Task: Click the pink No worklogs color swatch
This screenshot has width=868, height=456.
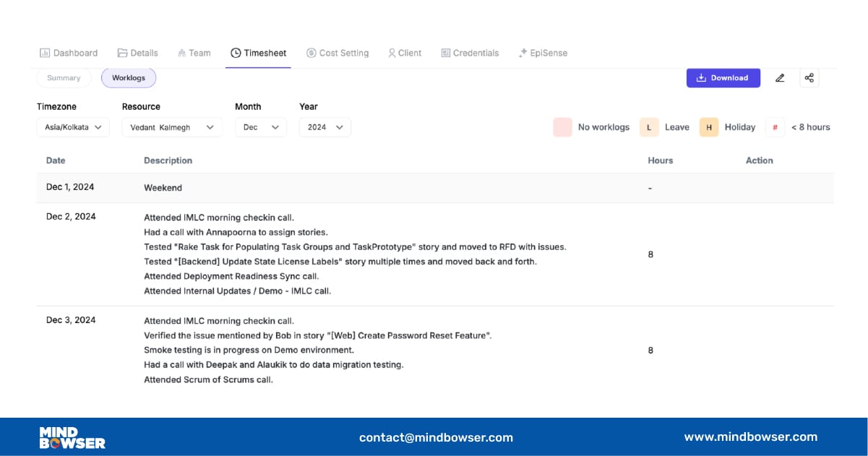Action: click(x=562, y=127)
